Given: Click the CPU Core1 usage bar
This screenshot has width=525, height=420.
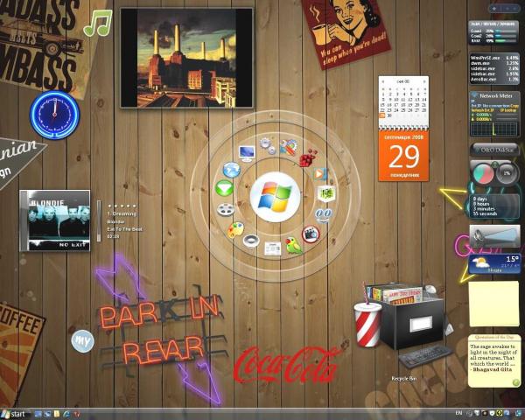Looking at the screenshot, I should click(505, 31).
